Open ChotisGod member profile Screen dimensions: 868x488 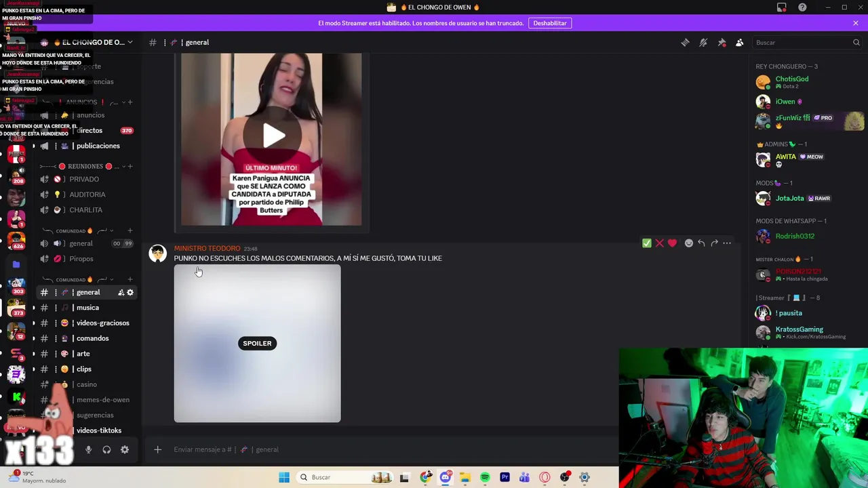pos(807,82)
